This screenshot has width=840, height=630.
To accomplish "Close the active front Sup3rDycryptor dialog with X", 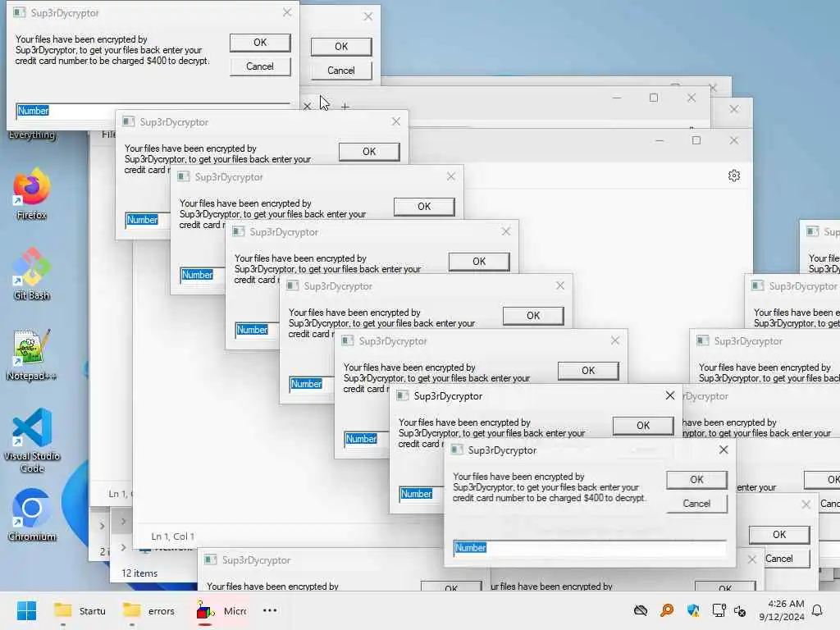I will pos(724,450).
